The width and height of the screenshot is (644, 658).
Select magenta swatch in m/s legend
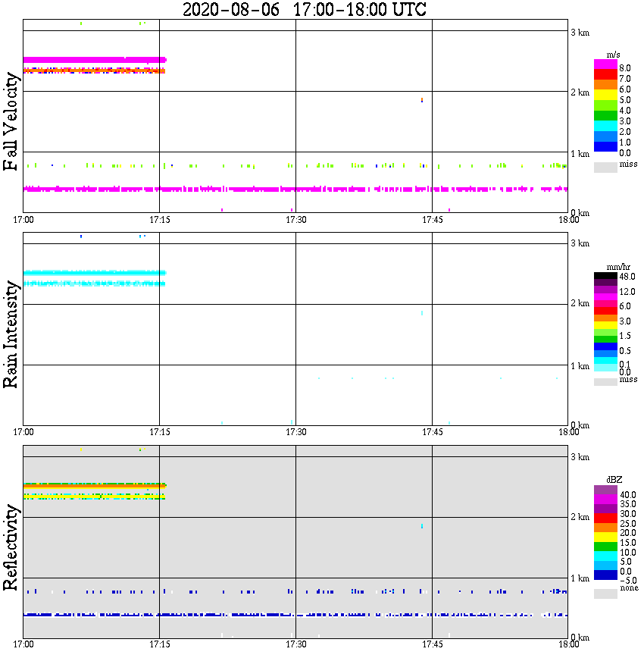[x=605, y=64]
